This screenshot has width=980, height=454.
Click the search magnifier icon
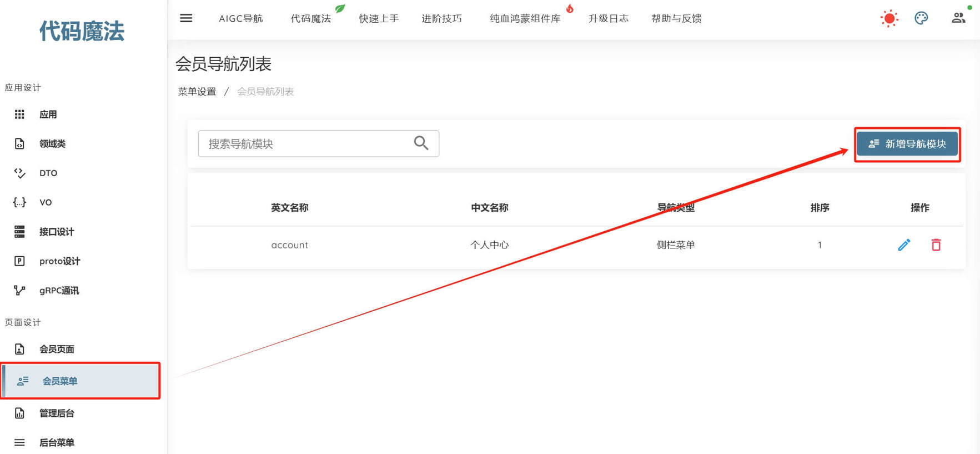point(421,143)
